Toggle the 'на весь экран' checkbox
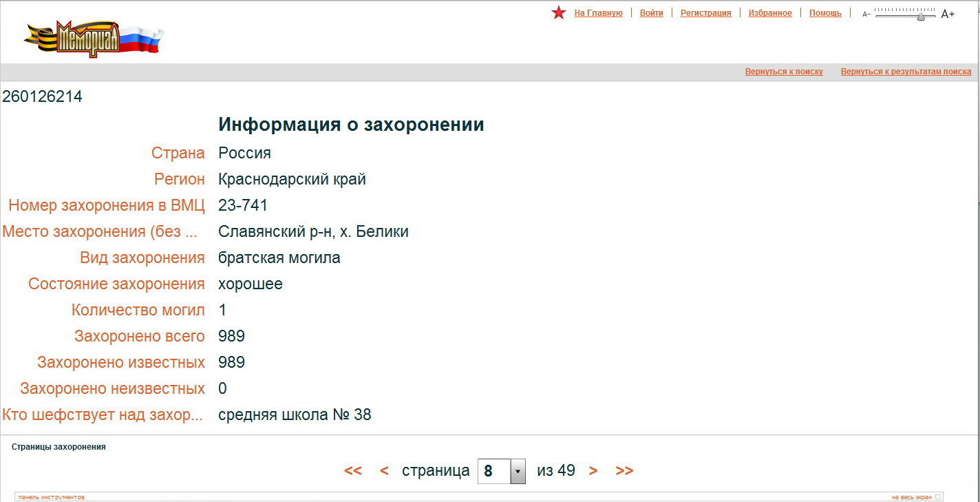The width and height of the screenshot is (980, 502). pos(938,496)
